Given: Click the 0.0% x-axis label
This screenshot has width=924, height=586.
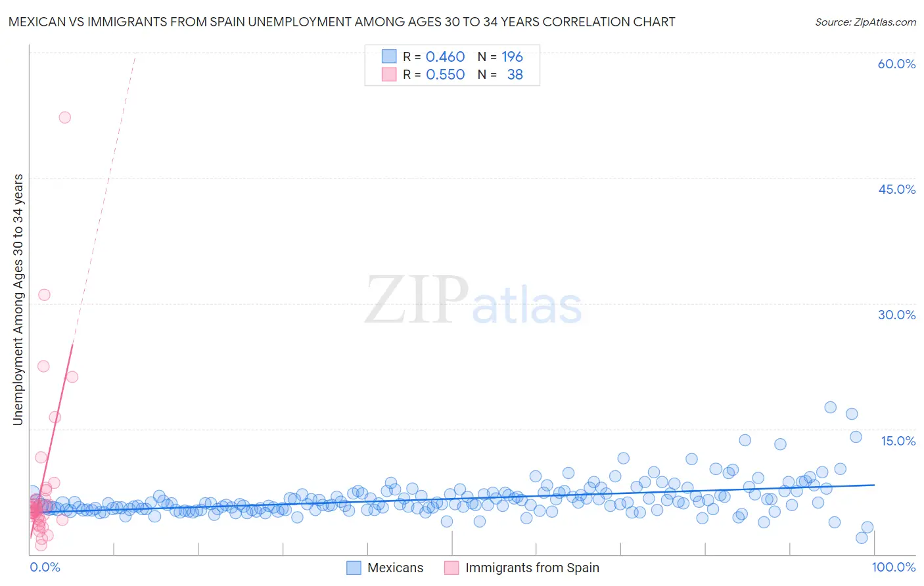Looking at the screenshot, I should click(x=45, y=567).
